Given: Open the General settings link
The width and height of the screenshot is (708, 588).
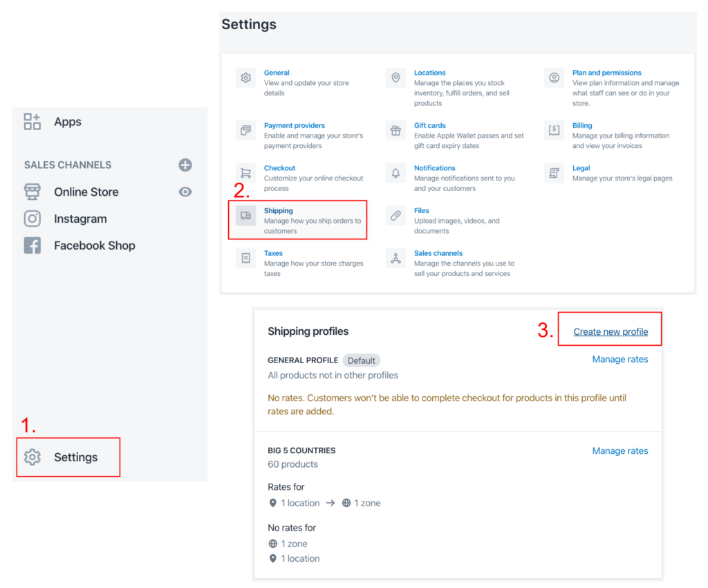Looking at the screenshot, I should [x=277, y=73].
